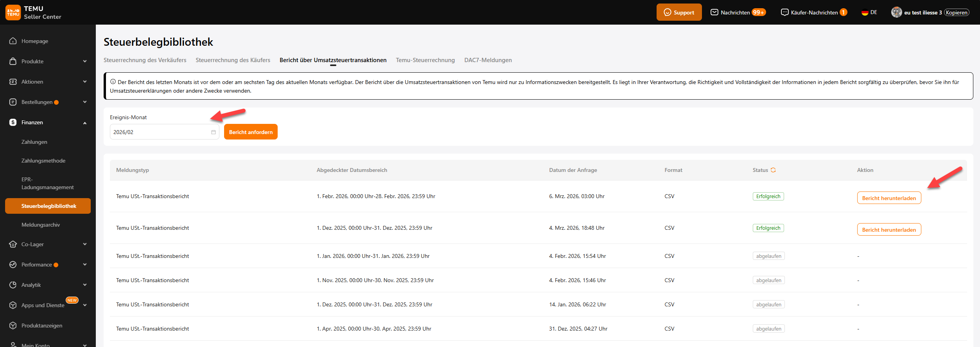
Task: Click the Käufer-Nachrichten chat bubble icon
Action: click(784, 12)
